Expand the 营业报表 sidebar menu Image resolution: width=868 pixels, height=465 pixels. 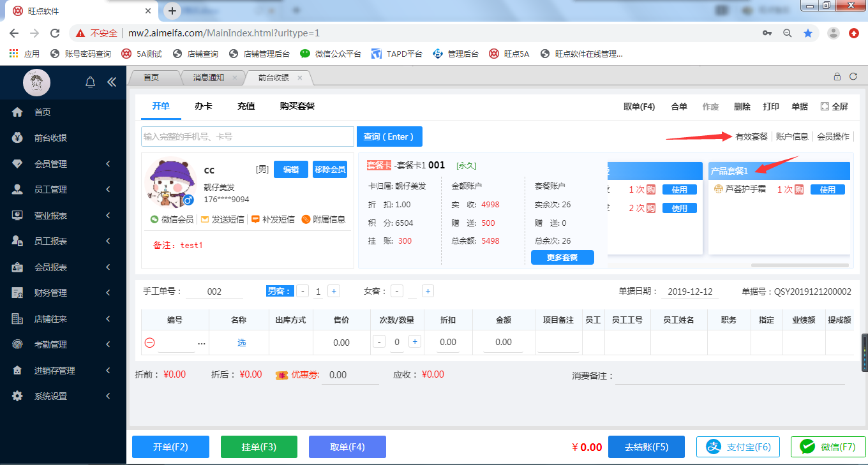point(64,216)
